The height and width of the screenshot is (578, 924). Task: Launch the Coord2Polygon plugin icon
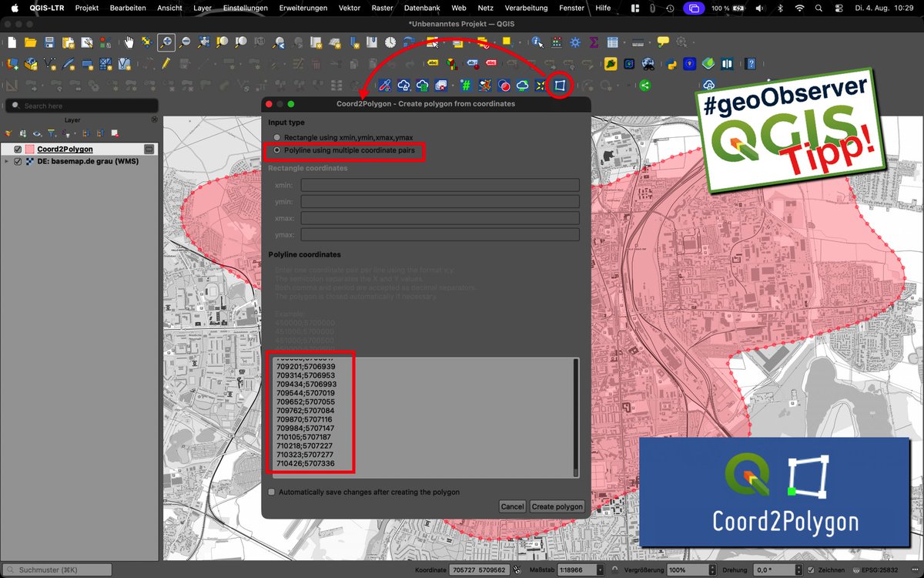coord(560,86)
